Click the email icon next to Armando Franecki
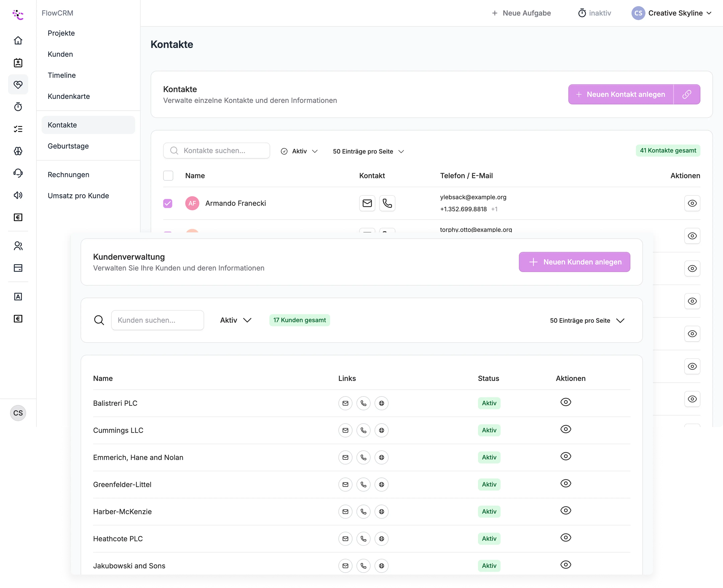The width and height of the screenshot is (723, 588). click(x=367, y=203)
